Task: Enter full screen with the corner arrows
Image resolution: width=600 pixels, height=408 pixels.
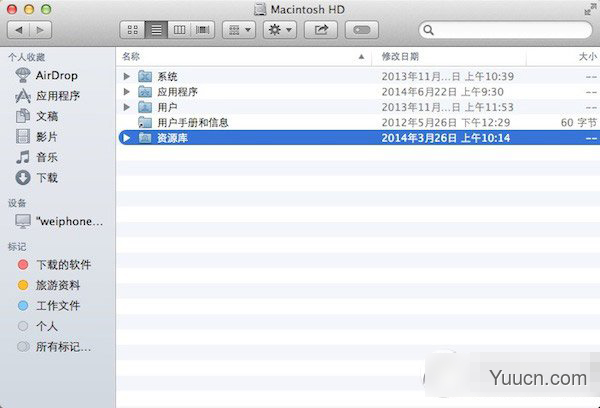Action: click(590, 10)
